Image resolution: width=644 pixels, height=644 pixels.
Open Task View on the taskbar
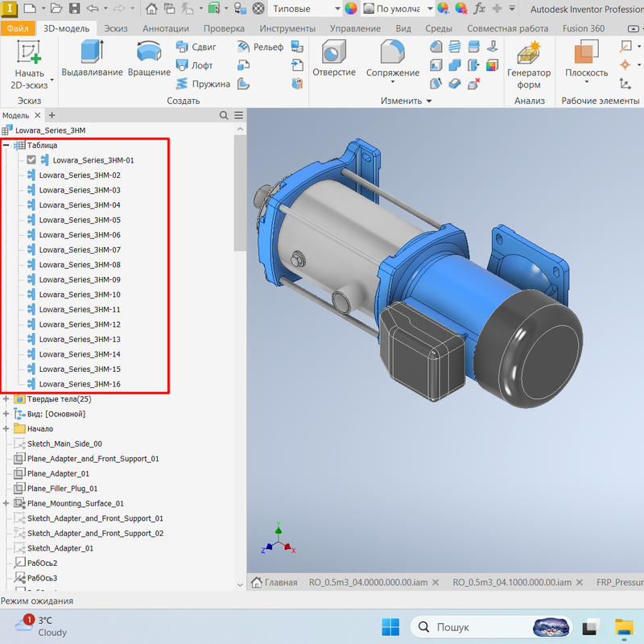tap(592, 627)
